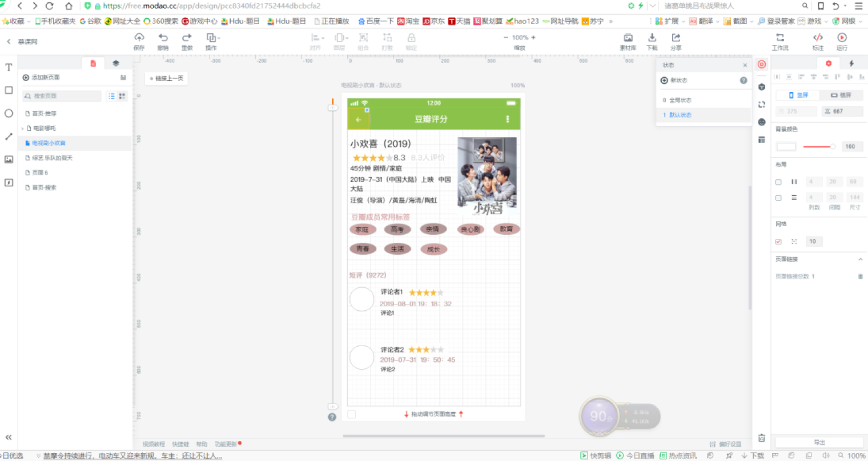
Task: Expand the 电影哪吒 page tree item
Action: click(x=22, y=129)
